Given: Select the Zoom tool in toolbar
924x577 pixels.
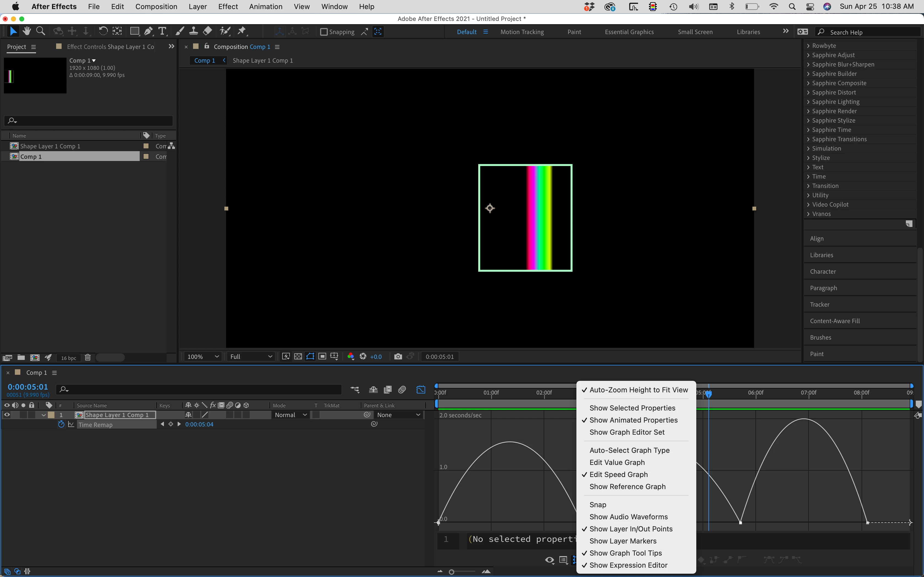Looking at the screenshot, I should point(40,31).
